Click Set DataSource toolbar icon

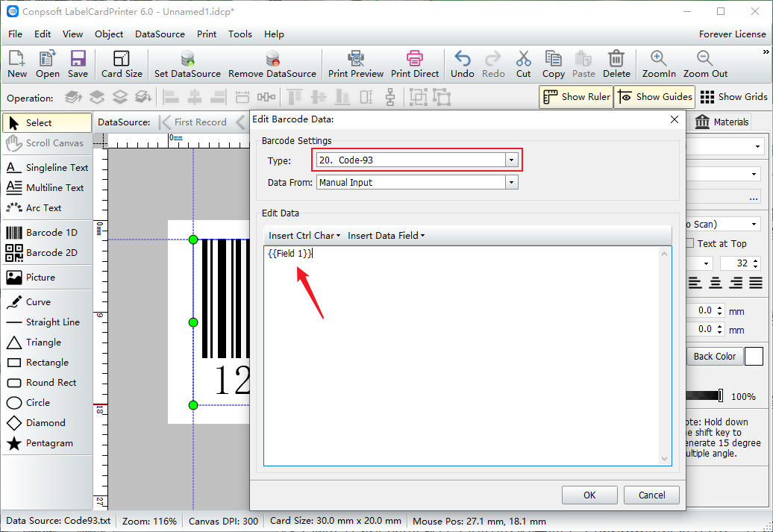(x=187, y=64)
